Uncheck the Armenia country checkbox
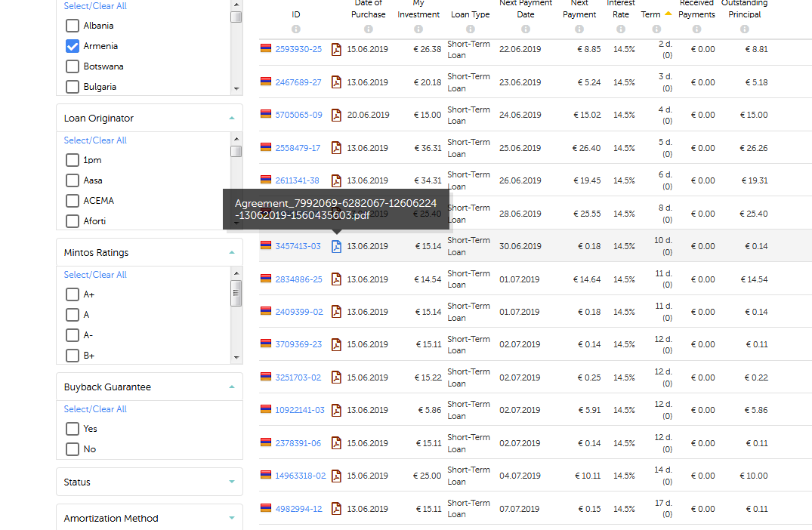The width and height of the screenshot is (812, 530). 73,46
